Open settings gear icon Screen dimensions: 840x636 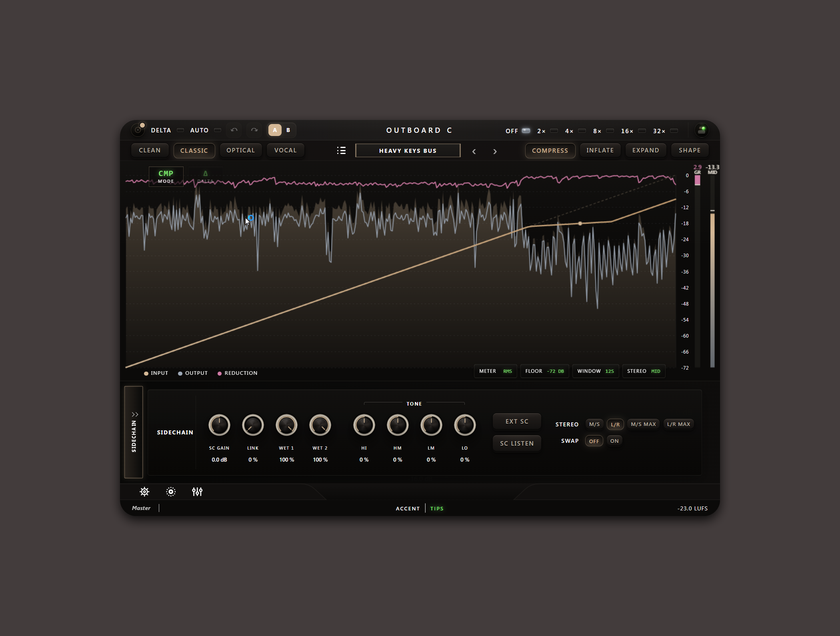144,492
